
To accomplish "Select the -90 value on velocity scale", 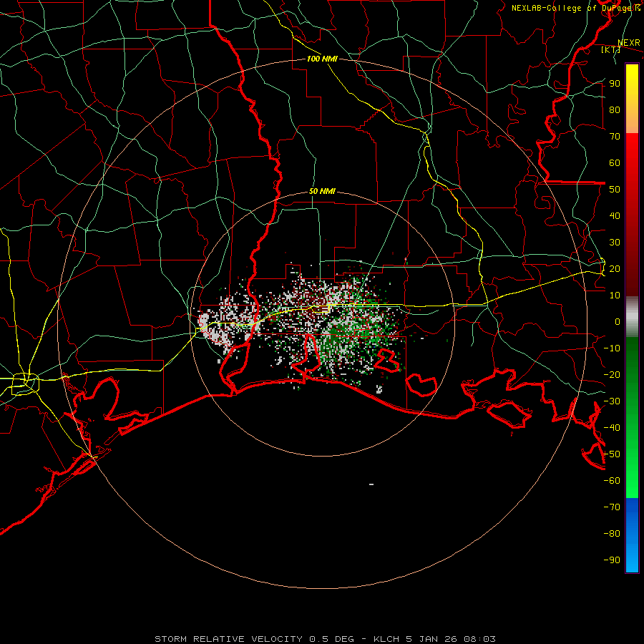I will 612,560.
